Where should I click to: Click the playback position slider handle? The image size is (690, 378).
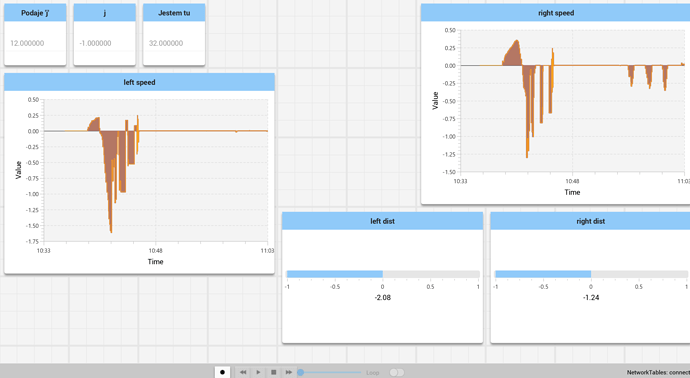[301, 372]
